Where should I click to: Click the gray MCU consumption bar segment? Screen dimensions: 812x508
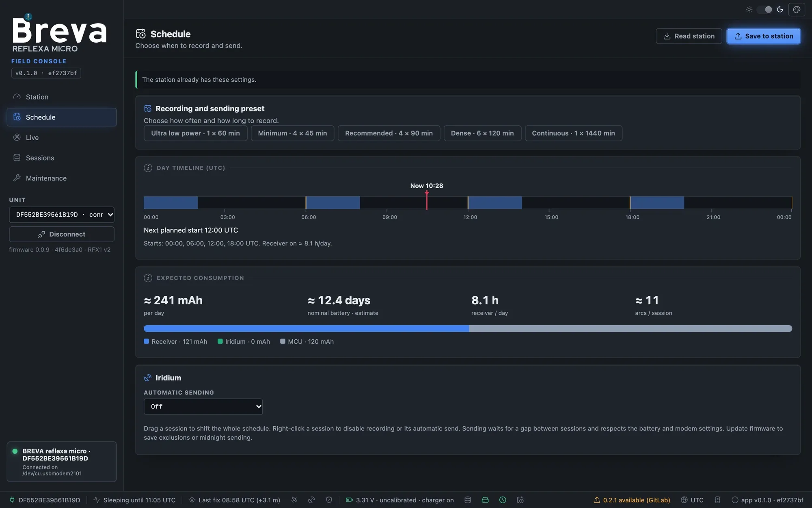point(631,328)
